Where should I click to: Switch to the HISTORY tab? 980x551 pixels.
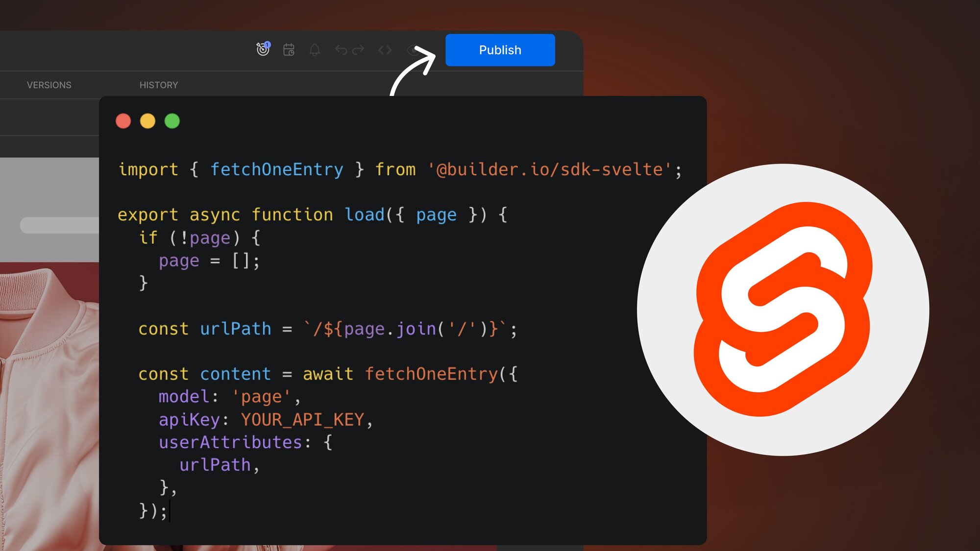pyautogui.click(x=159, y=85)
